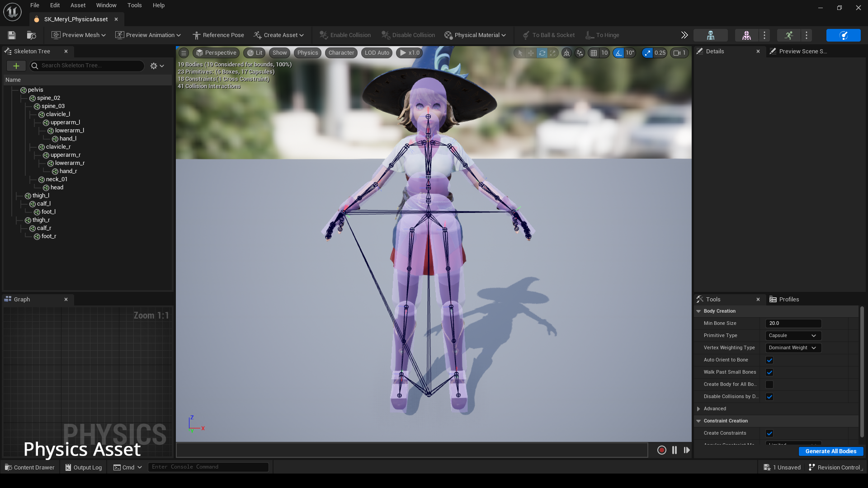The image size is (868, 488).
Task: Click the To Ball & Socket constraint button
Action: pyautogui.click(x=548, y=35)
